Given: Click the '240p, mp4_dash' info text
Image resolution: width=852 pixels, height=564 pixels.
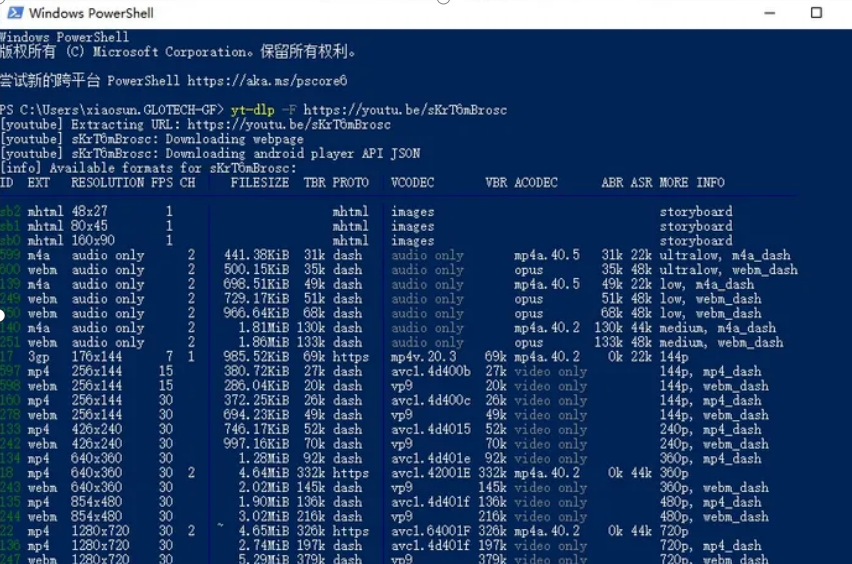Looking at the screenshot, I should click(x=710, y=429).
